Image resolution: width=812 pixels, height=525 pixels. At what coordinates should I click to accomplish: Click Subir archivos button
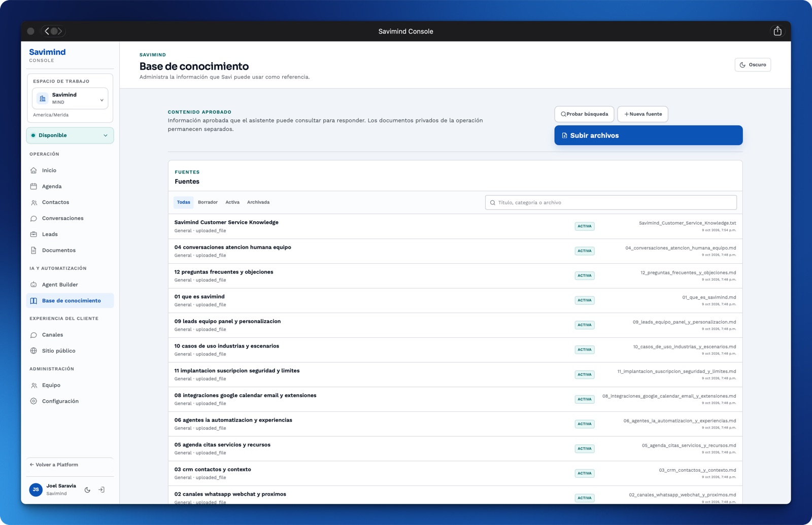[x=648, y=135]
